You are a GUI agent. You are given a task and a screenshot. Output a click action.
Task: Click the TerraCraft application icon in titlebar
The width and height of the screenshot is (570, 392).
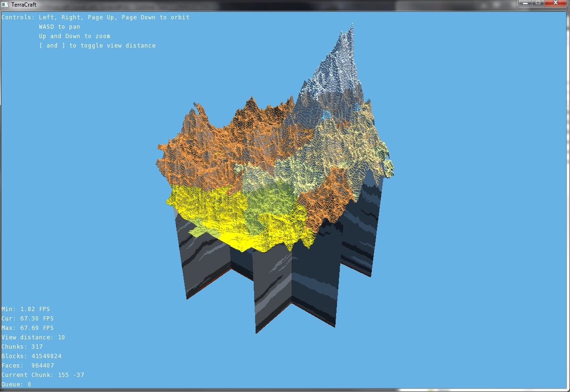5,4
